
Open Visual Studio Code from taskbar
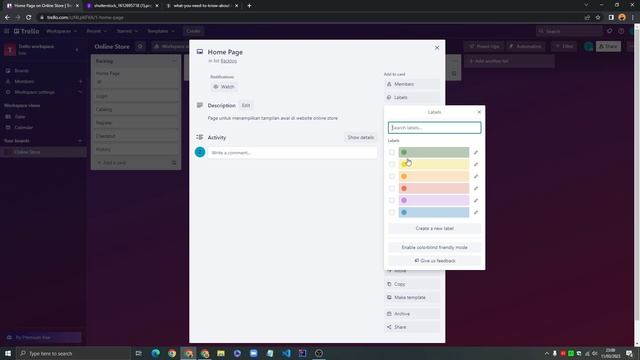(x=286, y=353)
